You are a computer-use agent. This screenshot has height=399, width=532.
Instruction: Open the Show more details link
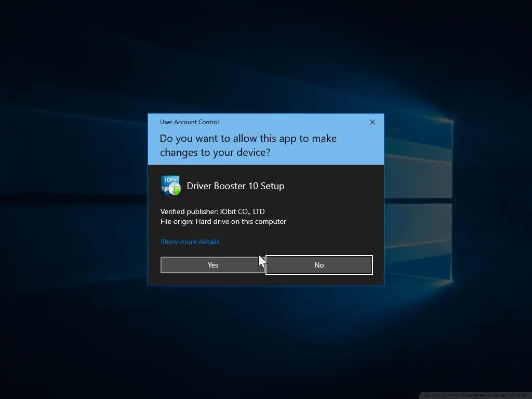[x=190, y=242]
